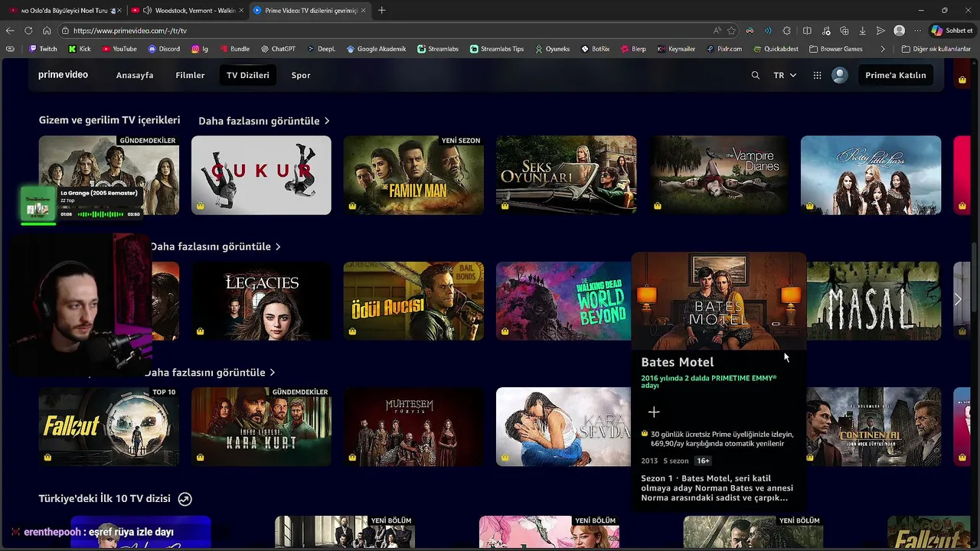Open the Discord bookmark
The image size is (980, 551).
(164, 49)
